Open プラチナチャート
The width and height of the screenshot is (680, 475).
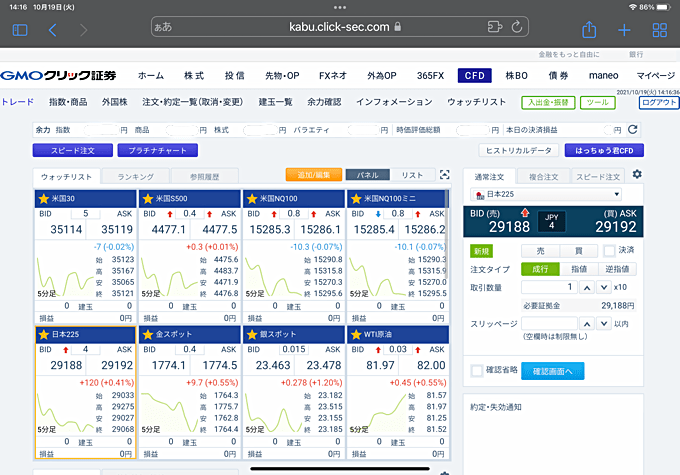tap(157, 150)
